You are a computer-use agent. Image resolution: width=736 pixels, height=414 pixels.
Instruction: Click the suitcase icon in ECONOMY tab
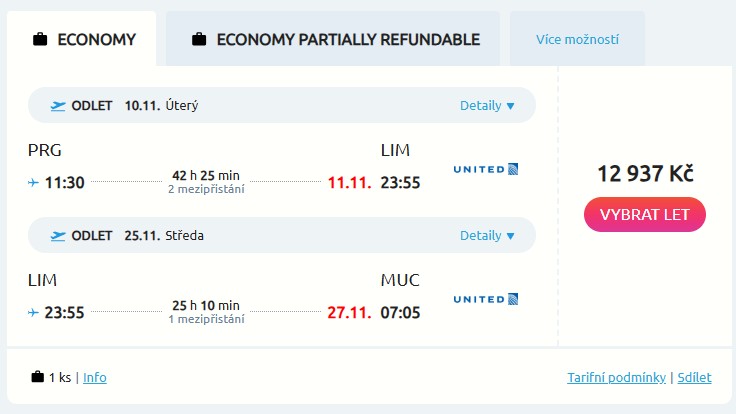[x=40, y=39]
